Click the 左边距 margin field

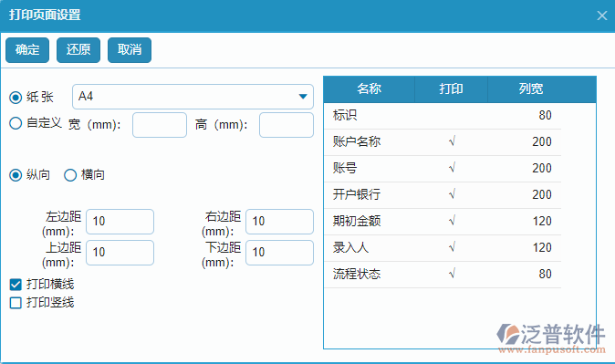[120, 222]
